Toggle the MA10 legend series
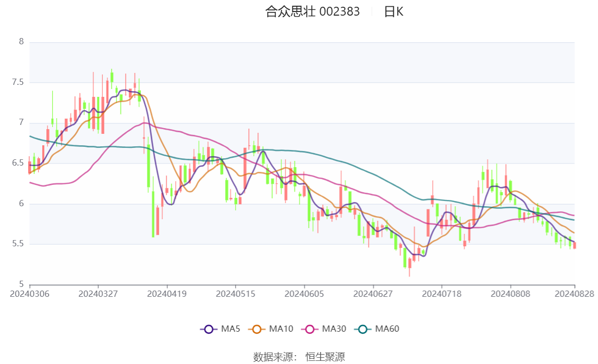598x364 pixels. click(x=271, y=329)
